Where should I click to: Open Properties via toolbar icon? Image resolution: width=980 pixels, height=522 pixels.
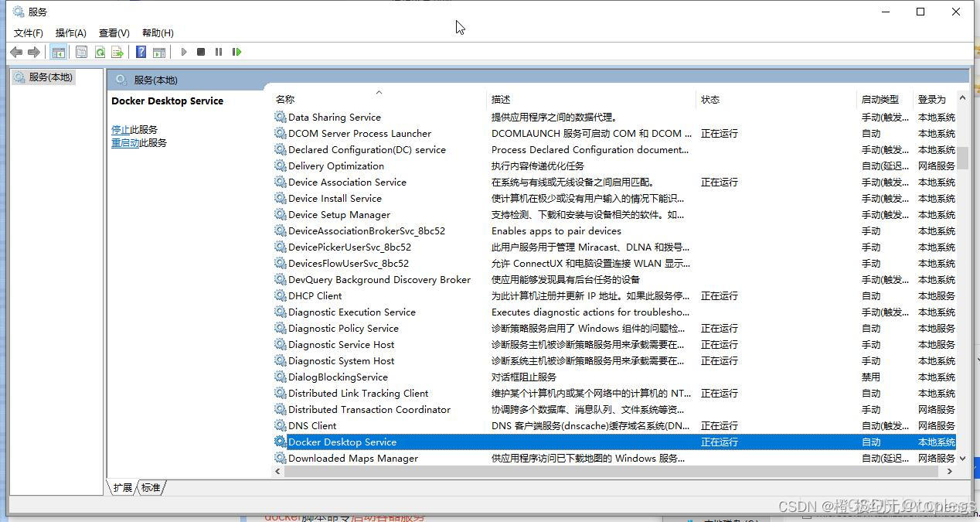pyautogui.click(x=81, y=52)
